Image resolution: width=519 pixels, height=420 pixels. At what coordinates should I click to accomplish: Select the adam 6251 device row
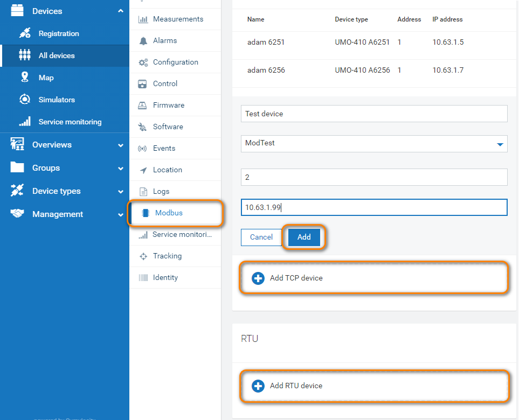coord(374,46)
